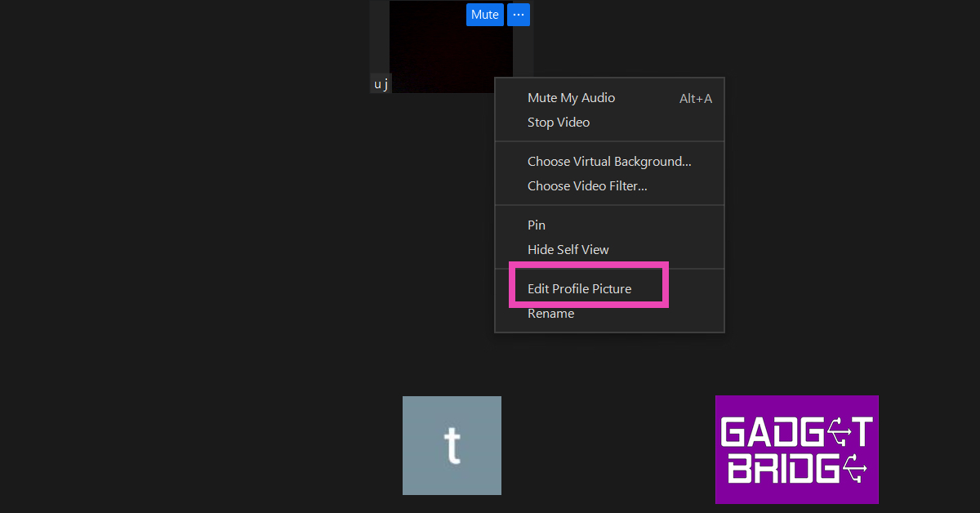Image resolution: width=980 pixels, height=513 pixels.
Task: Pin your own video tile
Action: coord(537,225)
